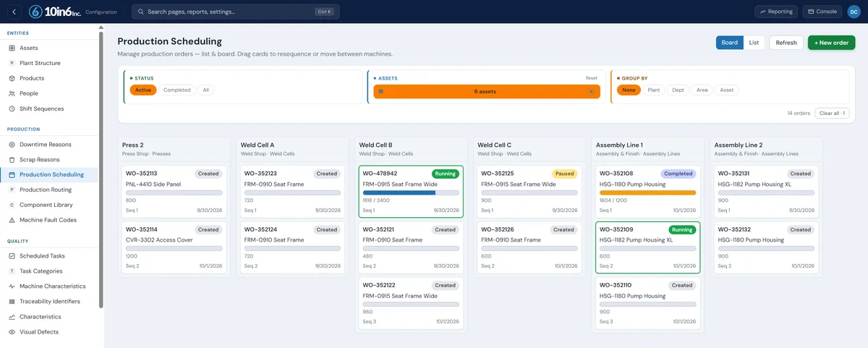Viewport: 868px width, 348px height.
Task: Focus the search pages input field
Action: coord(235,12)
